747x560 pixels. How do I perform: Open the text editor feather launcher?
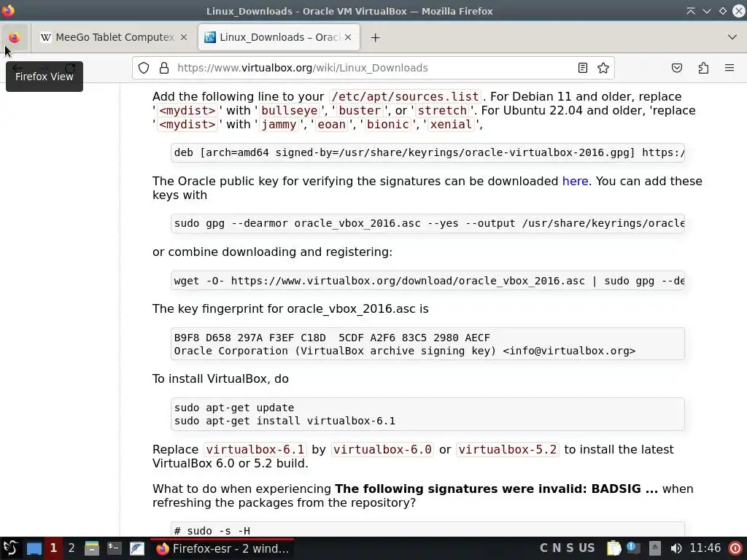click(x=136, y=548)
